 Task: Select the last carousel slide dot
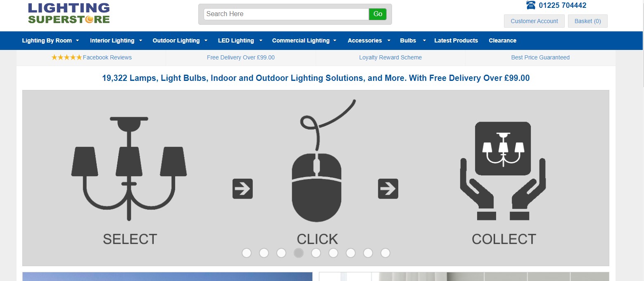click(385, 253)
